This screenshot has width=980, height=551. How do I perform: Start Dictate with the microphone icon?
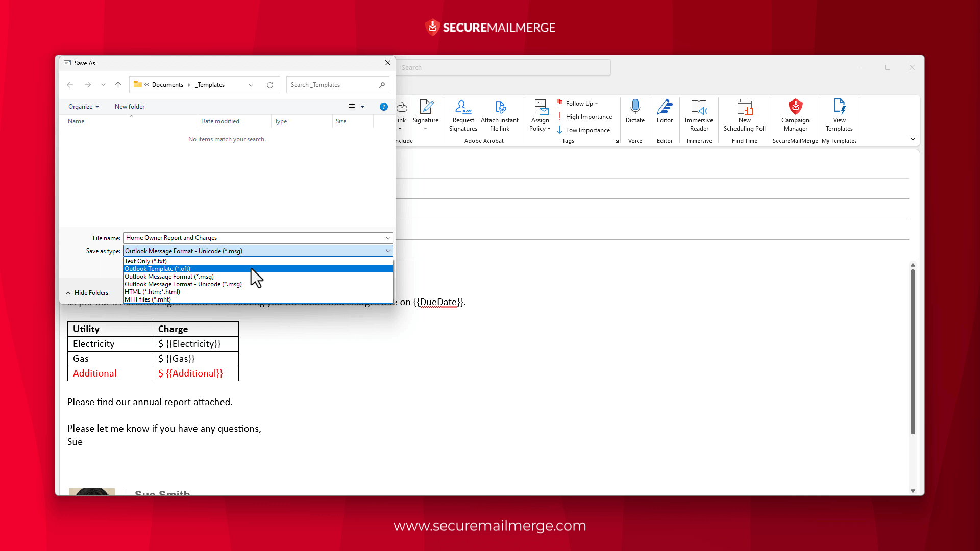click(635, 111)
